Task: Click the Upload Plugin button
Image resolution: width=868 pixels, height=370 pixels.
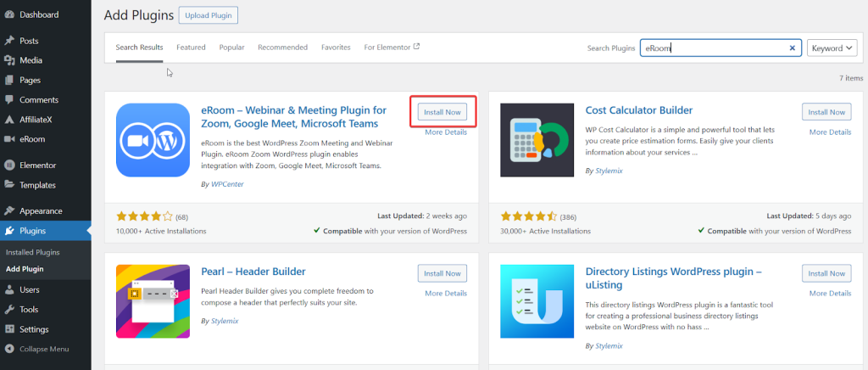Action: pyautogui.click(x=209, y=15)
